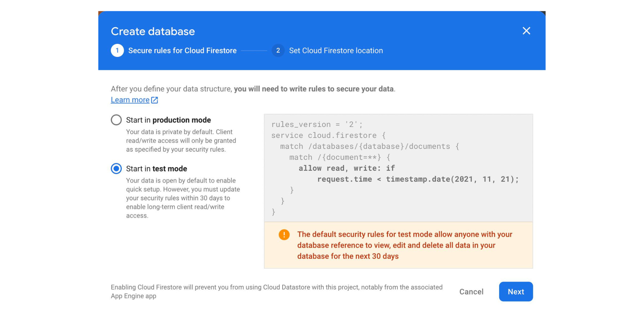Select Start in production mode radio
This screenshot has height=313, width=644.
[116, 120]
